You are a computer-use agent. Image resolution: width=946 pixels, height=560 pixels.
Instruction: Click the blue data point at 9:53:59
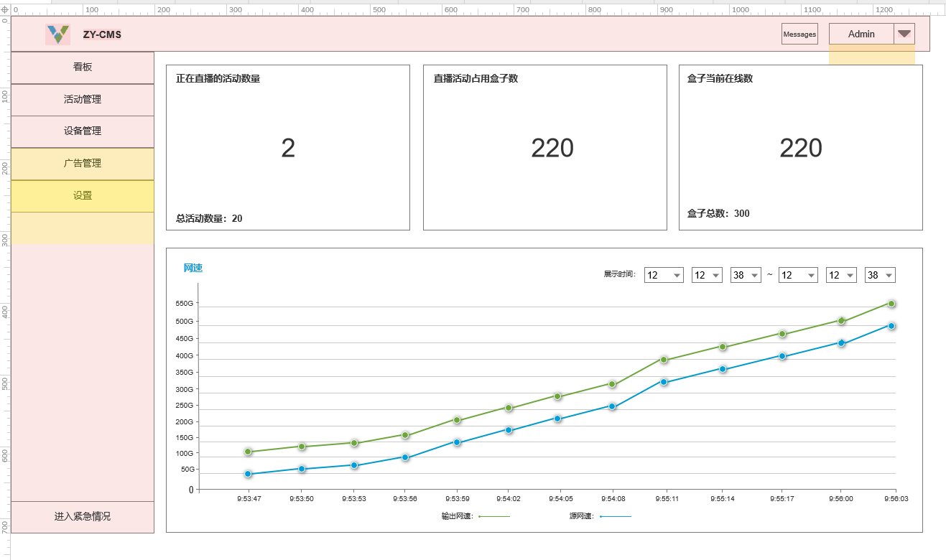click(x=457, y=442)
